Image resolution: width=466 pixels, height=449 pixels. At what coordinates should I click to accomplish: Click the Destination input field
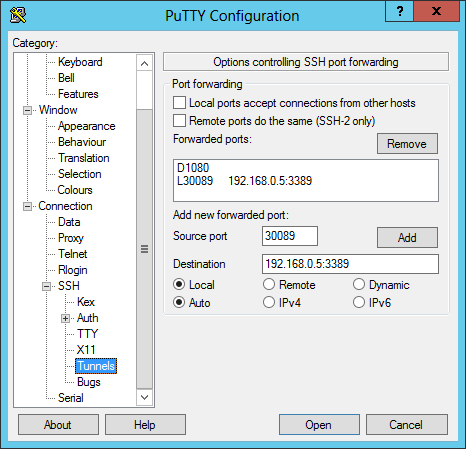pos(350,264)
